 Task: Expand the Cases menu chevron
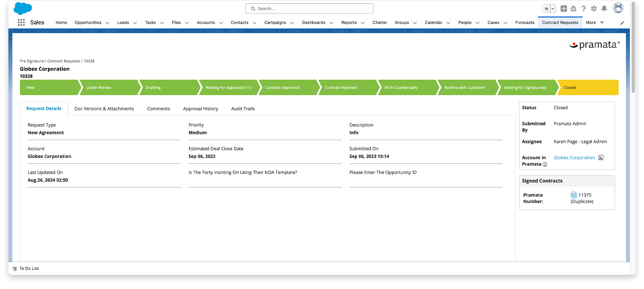click(x=506, y=23)
